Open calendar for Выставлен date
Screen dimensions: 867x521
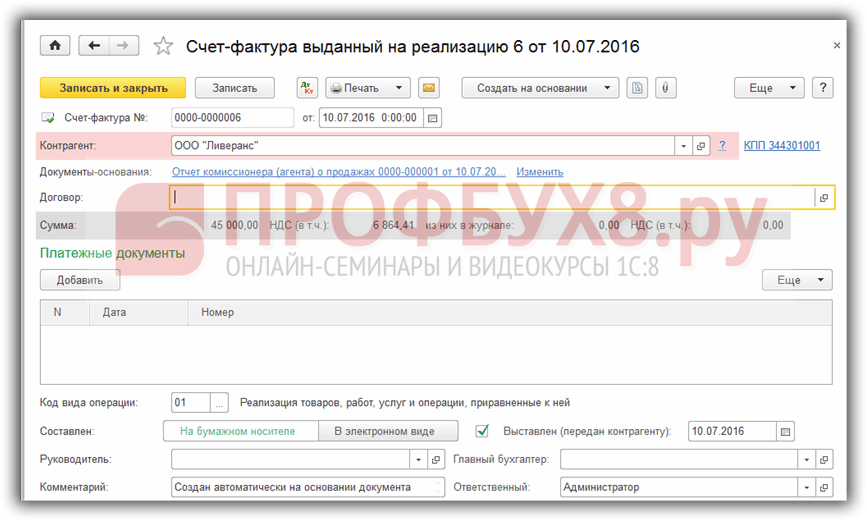(785, 431)
